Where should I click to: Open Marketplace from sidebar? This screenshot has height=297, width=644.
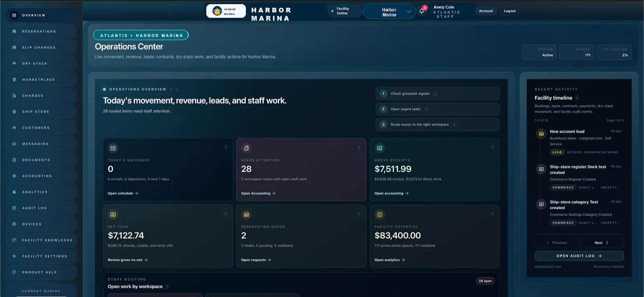click(41, 80)
